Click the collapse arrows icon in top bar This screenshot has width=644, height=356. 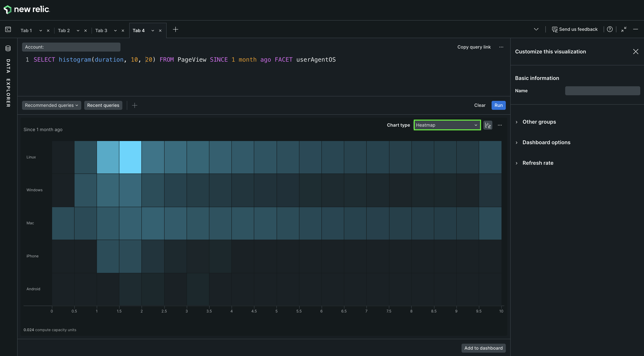point(623,29)
